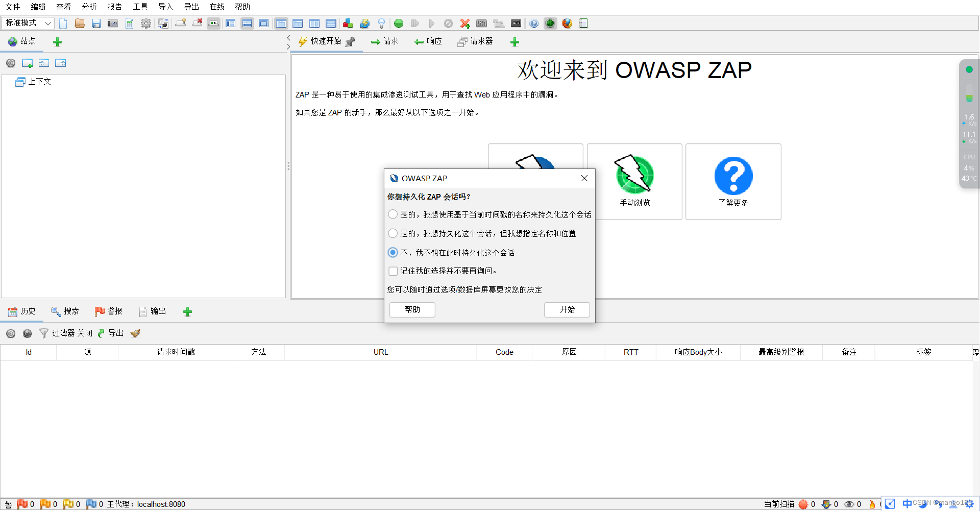Open the 在线 menu
980x511 pixels.
click(x=217, y=7)
